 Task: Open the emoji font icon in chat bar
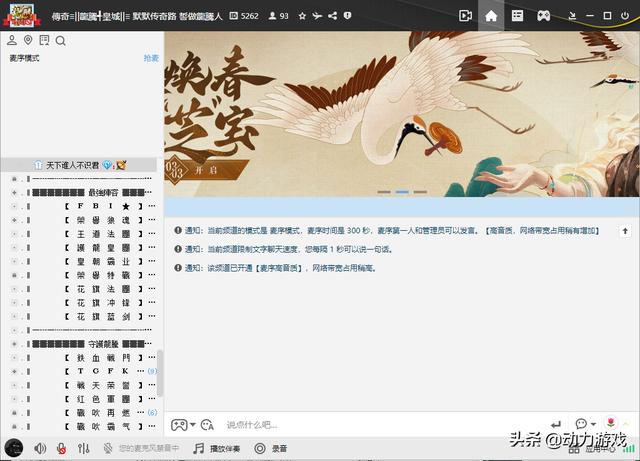(207, 425)
